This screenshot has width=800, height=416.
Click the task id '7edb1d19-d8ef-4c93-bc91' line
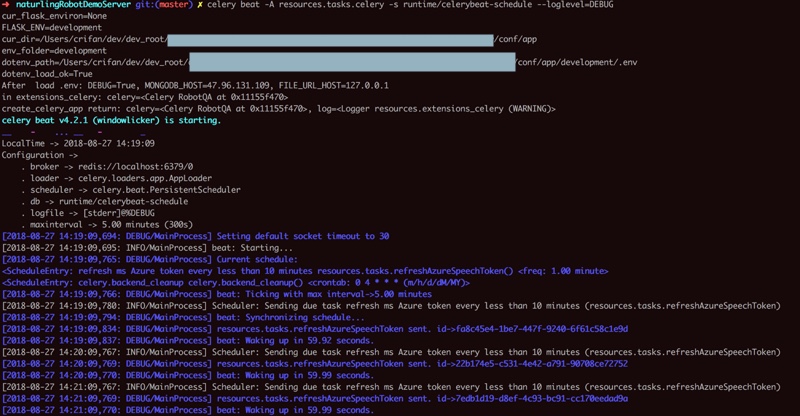[315, 399]
